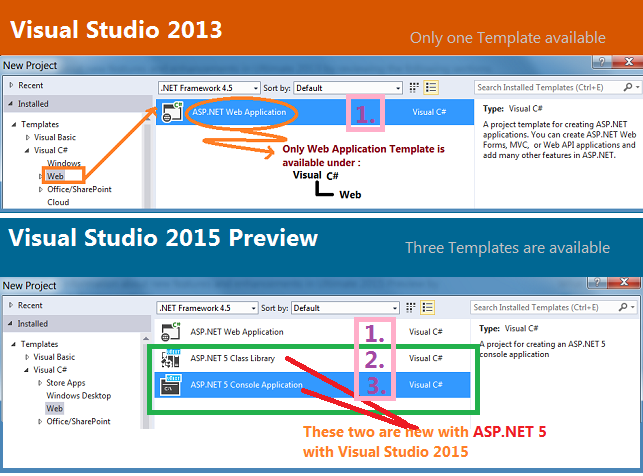Click the search magnifier icon in upper dialog
Image resolution: width=643 pixels, height=476 pixels.
coord(628,87)
